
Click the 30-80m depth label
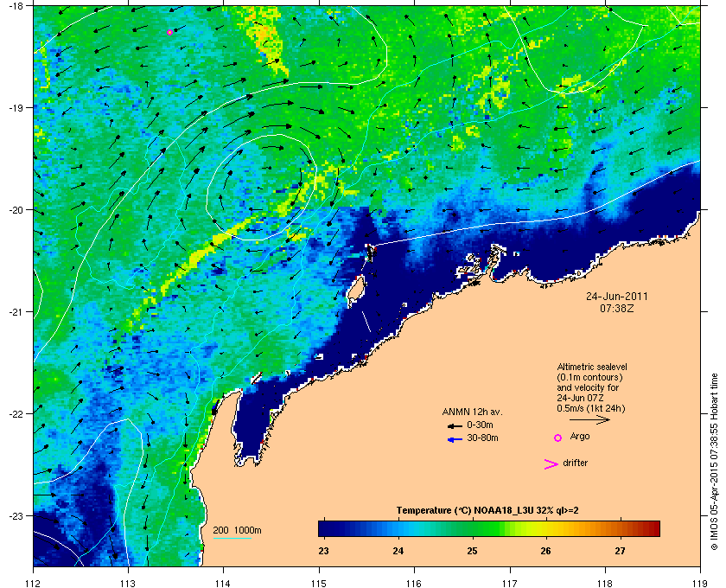(x=482, y=438)
